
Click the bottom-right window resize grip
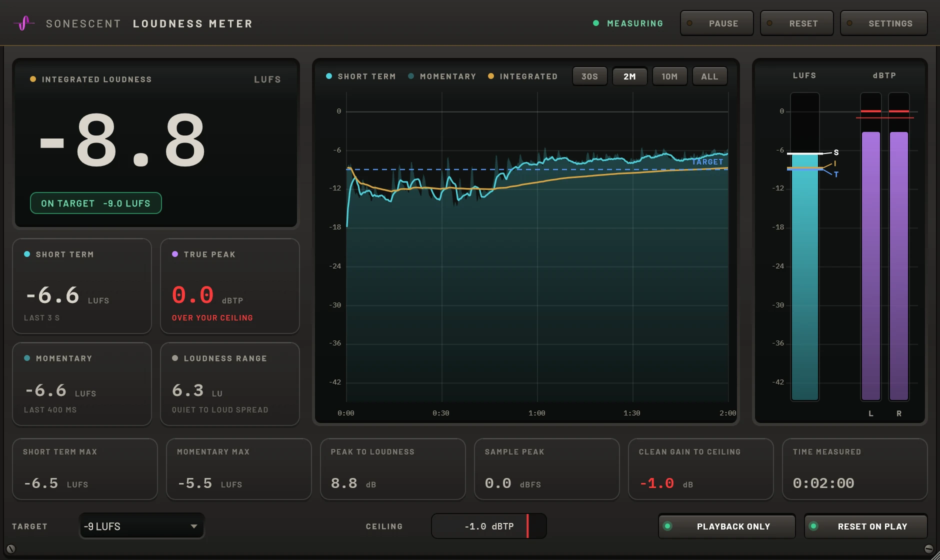point(935,555)
